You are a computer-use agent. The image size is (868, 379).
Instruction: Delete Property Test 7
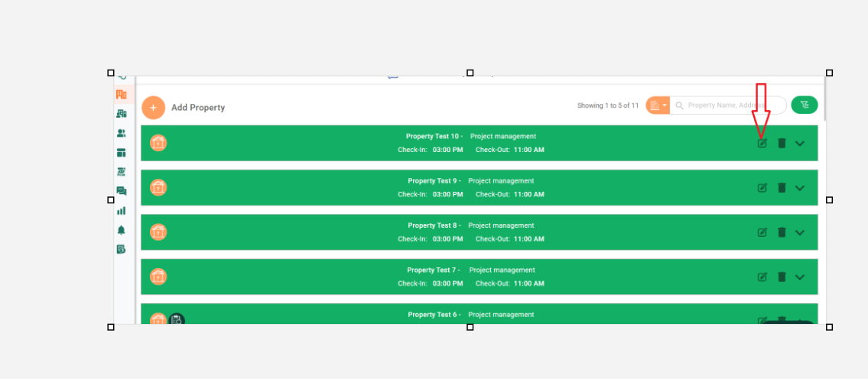[782, 277]
